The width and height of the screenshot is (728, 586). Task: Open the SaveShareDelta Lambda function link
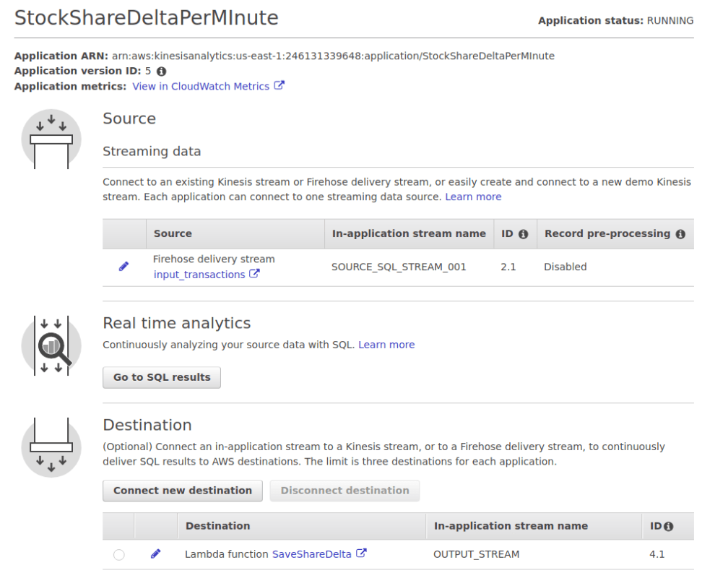(311, 554)
